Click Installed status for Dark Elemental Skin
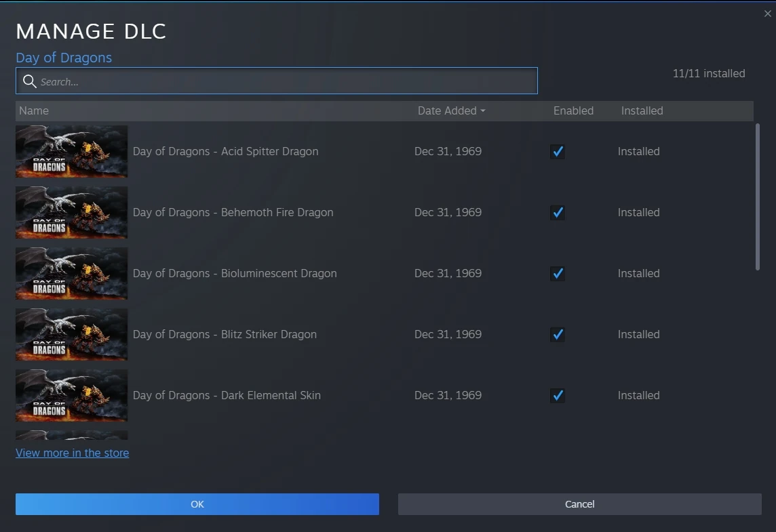This screenshot has height=532, width=776. [638, 395]
